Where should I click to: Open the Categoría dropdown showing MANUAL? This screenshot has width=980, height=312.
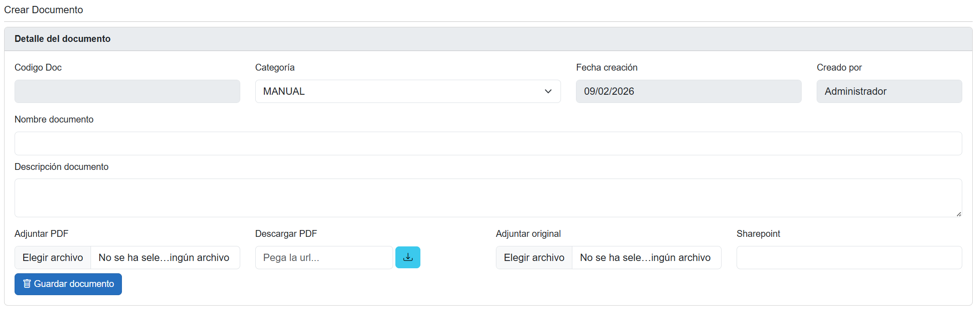[x=407, y=92]
